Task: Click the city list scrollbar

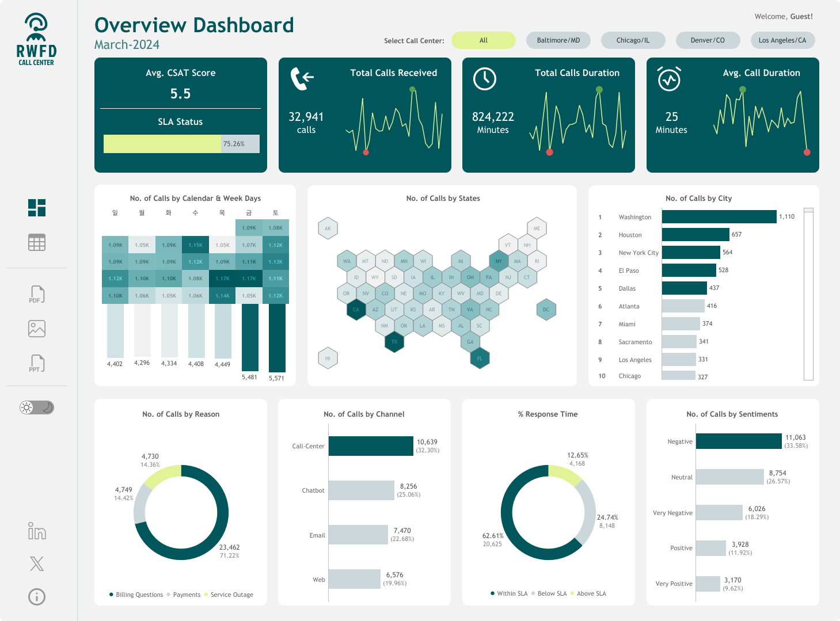Action: 808,294
